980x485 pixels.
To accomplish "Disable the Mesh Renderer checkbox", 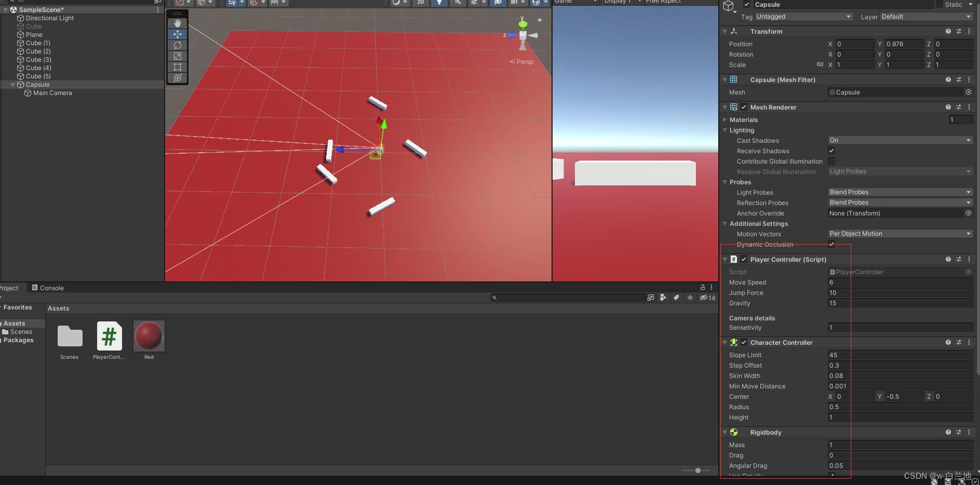I will [744, 107].
